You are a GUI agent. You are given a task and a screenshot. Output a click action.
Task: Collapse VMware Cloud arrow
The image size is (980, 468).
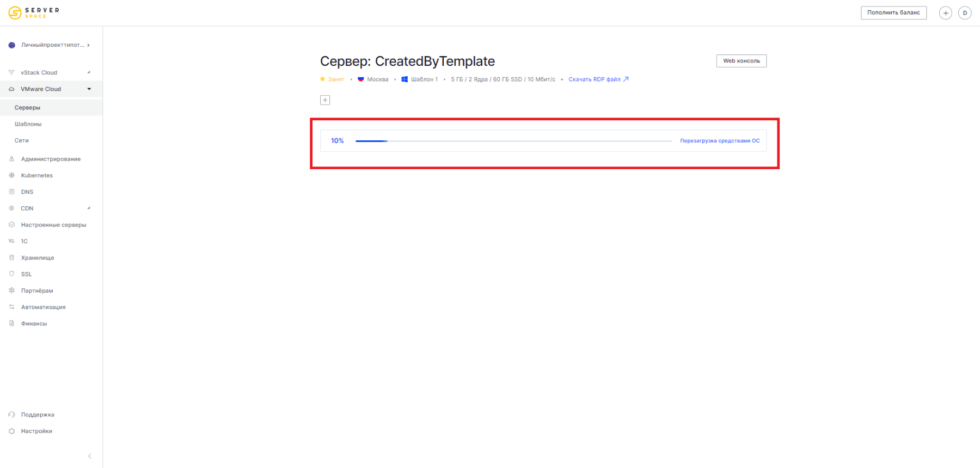coord(89,89)
